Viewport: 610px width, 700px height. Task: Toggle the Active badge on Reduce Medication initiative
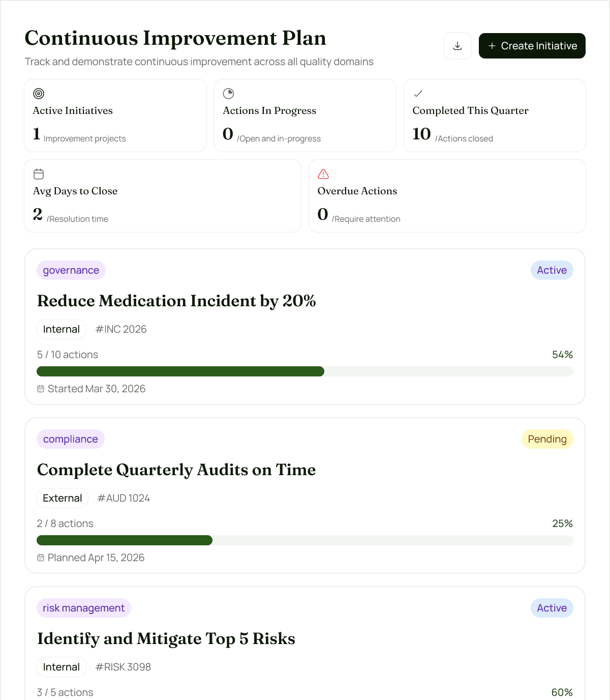click(552, 270)
